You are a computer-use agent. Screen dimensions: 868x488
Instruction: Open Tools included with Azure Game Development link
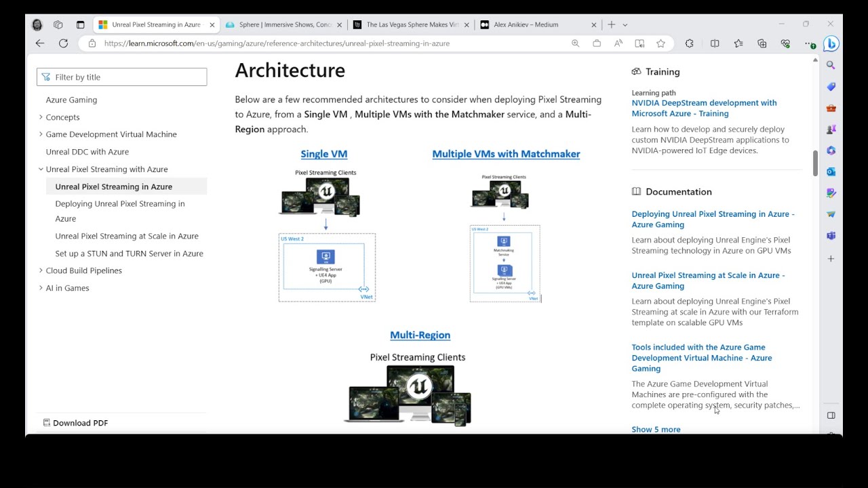(x=701, y=358)
